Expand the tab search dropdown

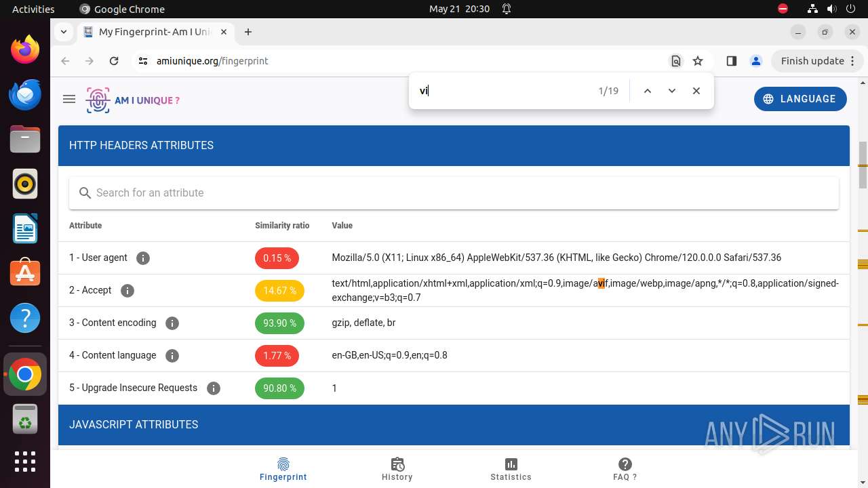[63, 32]
